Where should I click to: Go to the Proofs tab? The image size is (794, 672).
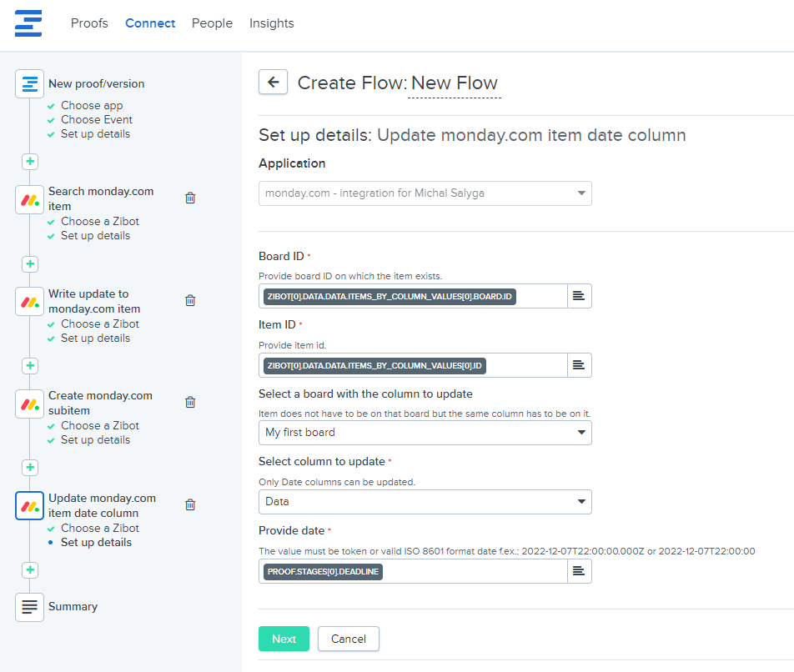click(89, 23)
